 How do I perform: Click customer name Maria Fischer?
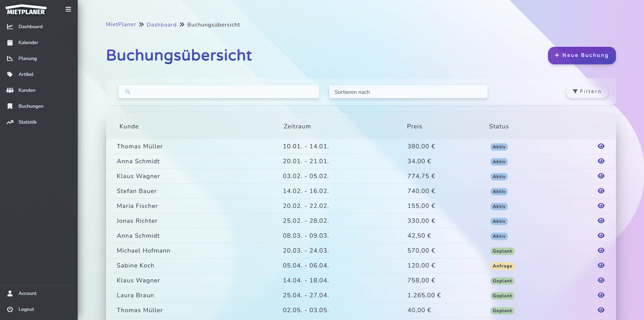(137, 206)
